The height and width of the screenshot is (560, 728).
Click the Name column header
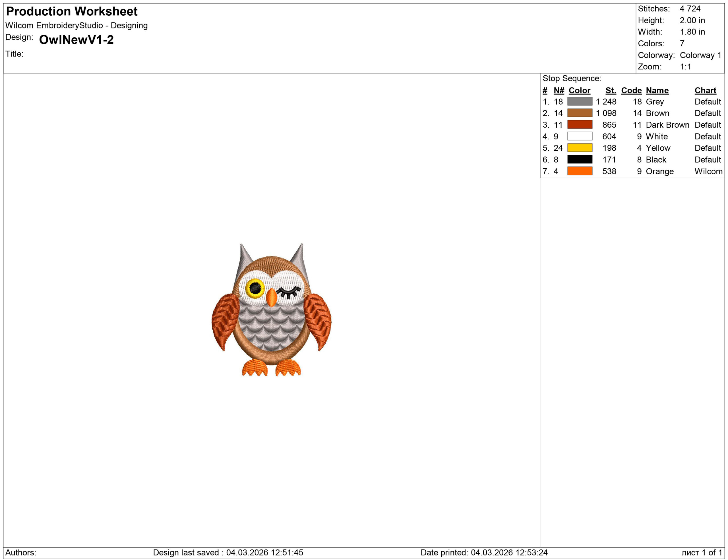click(x=657, y=90)
